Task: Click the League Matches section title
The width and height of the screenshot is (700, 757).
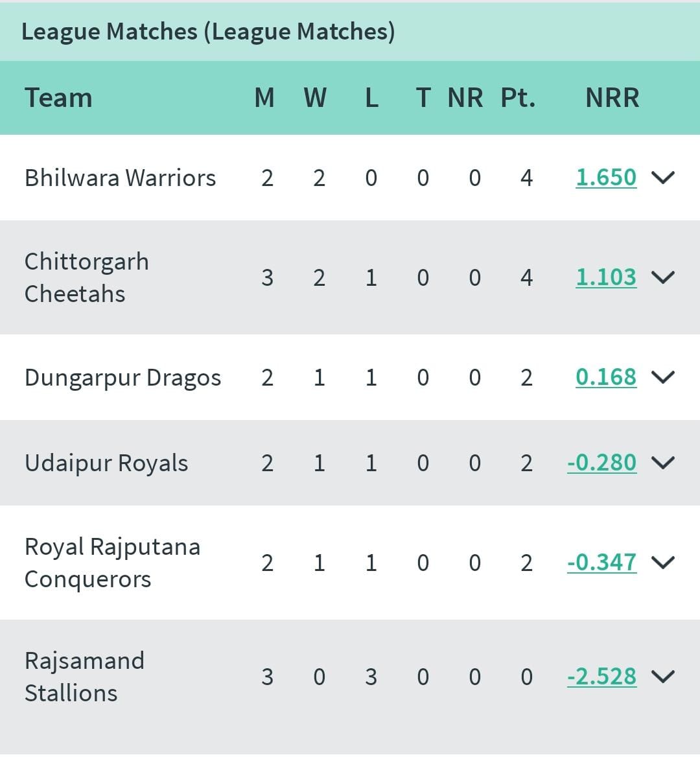Action: click(x=208, y=32)
